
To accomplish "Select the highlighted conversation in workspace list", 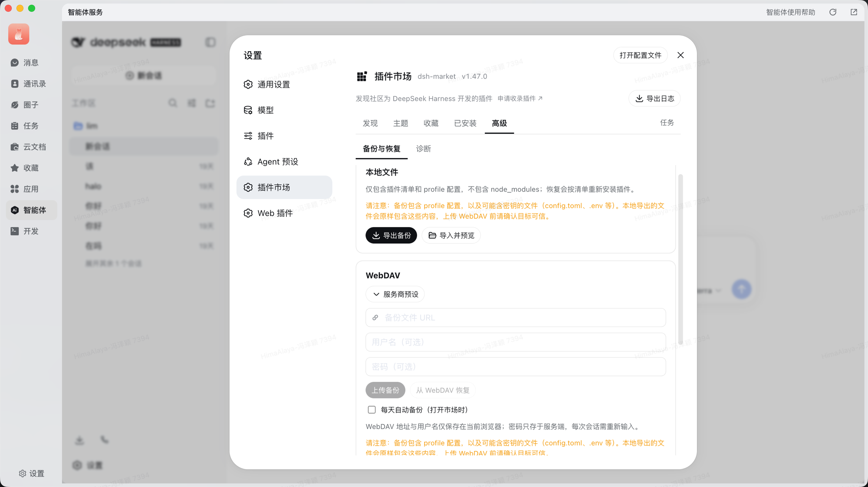I will coord(144,146).
